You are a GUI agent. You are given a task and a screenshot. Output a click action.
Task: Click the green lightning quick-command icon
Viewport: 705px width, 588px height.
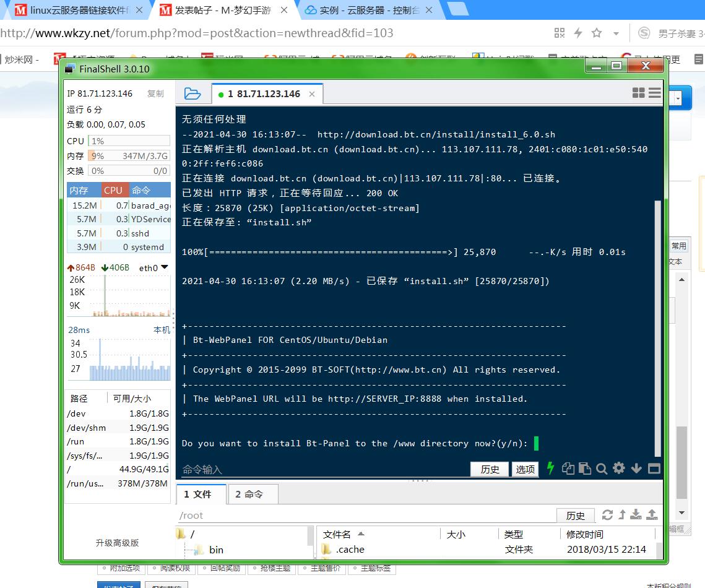coord(550,469)
